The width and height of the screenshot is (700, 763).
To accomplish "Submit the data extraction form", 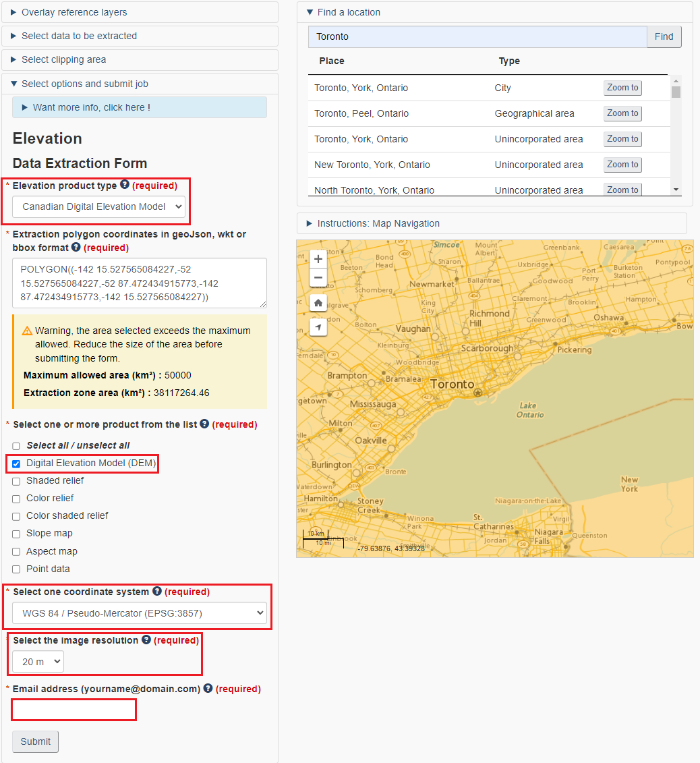I will point(35,741).
